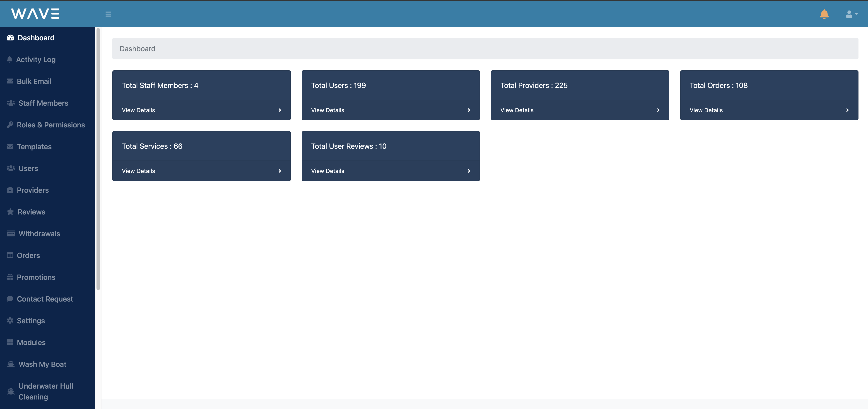868x409 pixels.
Task: View Details for Total Providers
Action: (516, 110)
